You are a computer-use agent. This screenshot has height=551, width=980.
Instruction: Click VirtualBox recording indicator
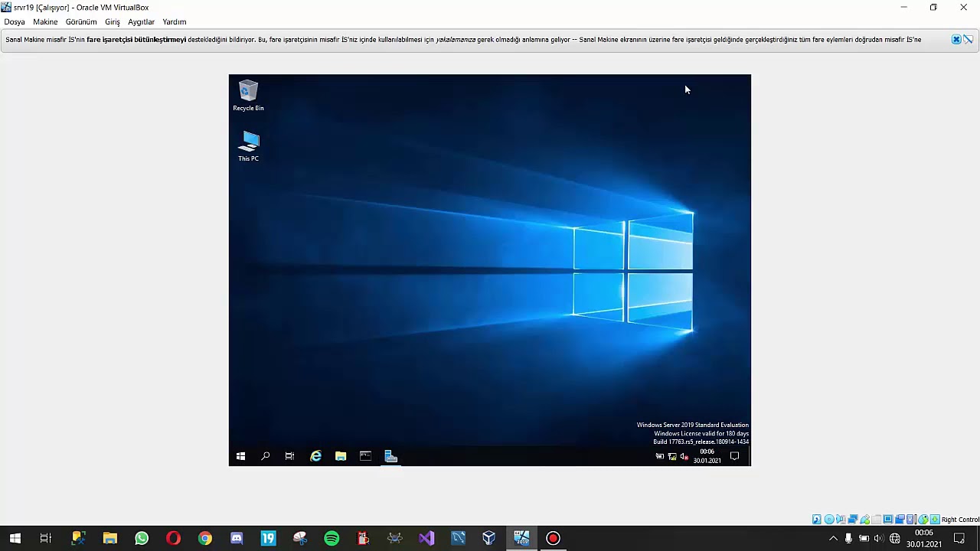pyautogui.click(x=900, y=520)
